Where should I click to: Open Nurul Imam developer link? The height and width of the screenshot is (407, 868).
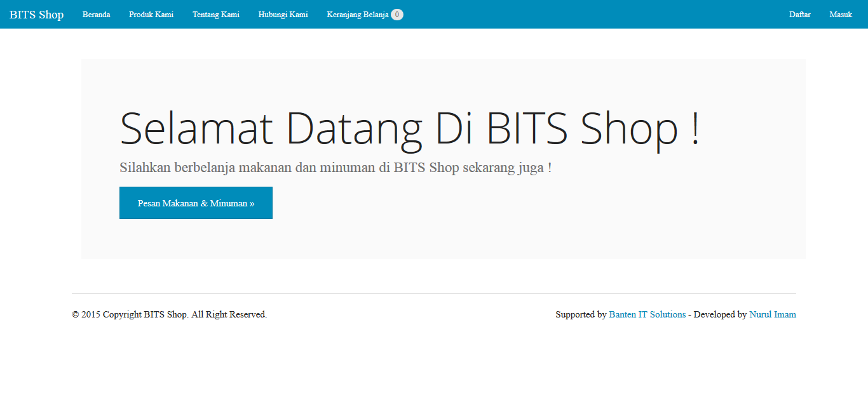click(x=773, y=314)
